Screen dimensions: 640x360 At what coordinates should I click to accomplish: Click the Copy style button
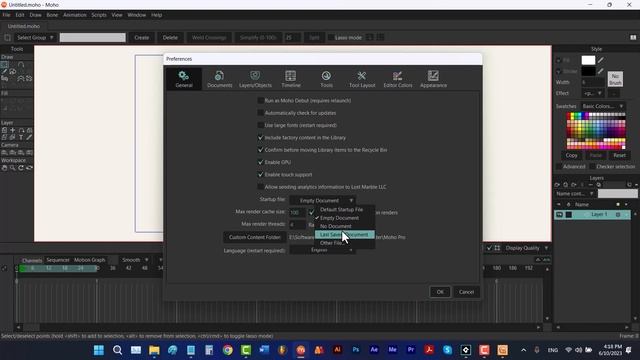[571, 156]
